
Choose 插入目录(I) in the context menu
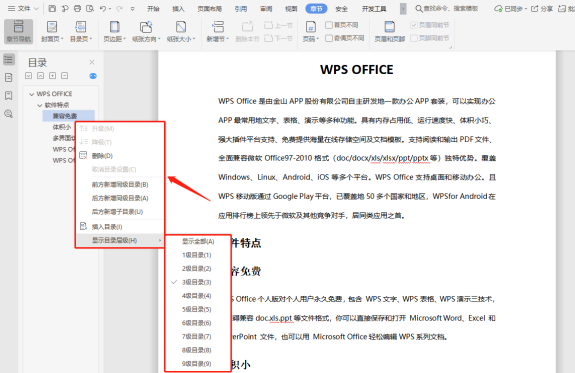(120, 227)
